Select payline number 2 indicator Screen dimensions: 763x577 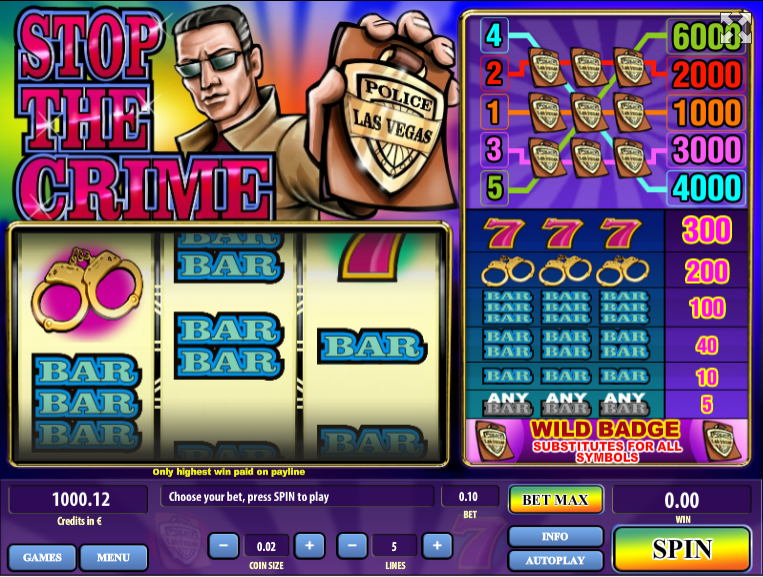click(x=494, y=73)
